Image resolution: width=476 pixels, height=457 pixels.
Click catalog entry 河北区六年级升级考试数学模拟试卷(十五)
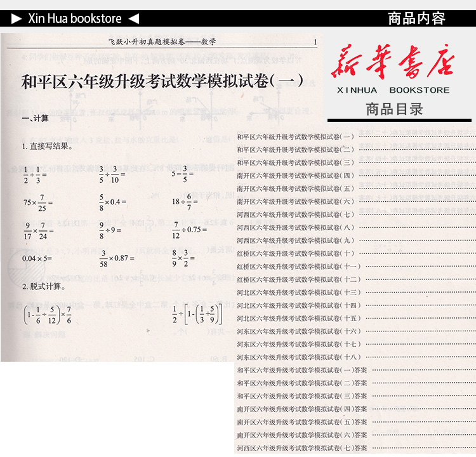299,319
